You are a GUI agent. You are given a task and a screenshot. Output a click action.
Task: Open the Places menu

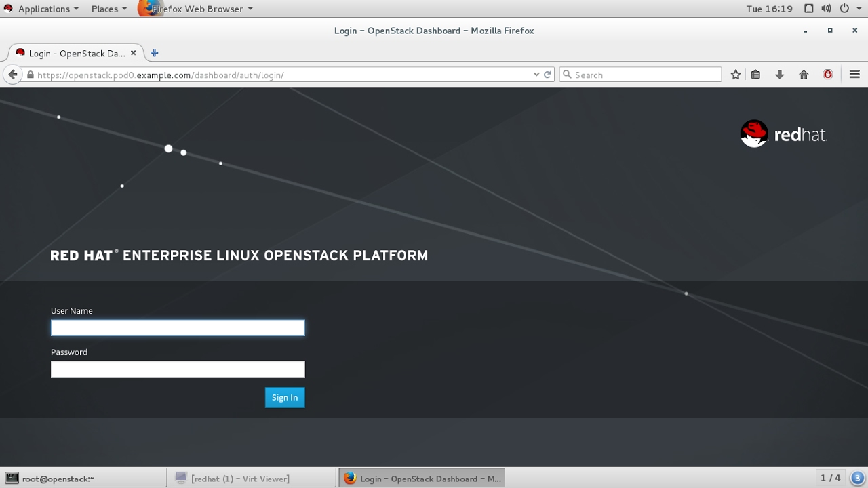tap(108, 9)
